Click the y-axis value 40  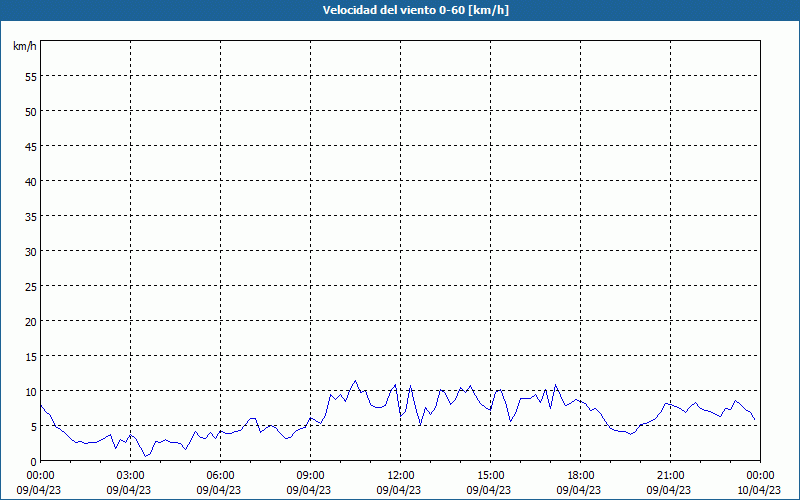click(x=31, y=181)
